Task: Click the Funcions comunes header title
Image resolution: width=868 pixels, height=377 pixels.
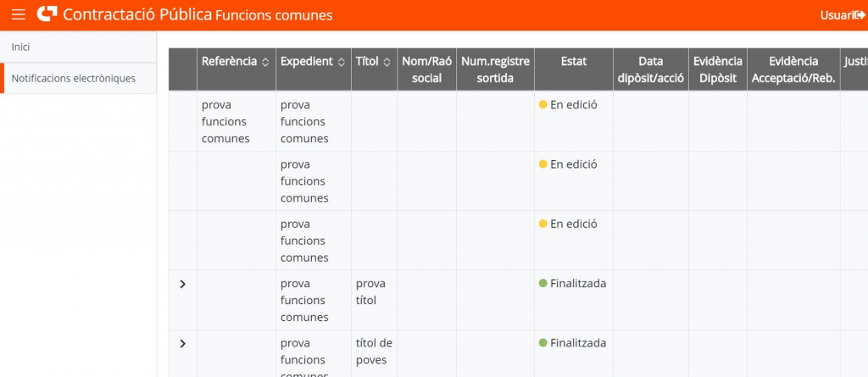Action: [274, 15]
